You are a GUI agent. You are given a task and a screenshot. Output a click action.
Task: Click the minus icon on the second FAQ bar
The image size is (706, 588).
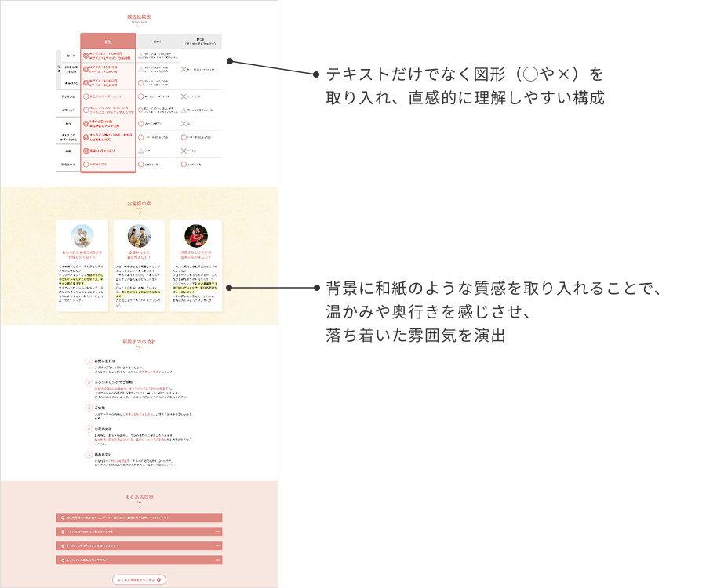pyautogui.click(x=217, y=532)
